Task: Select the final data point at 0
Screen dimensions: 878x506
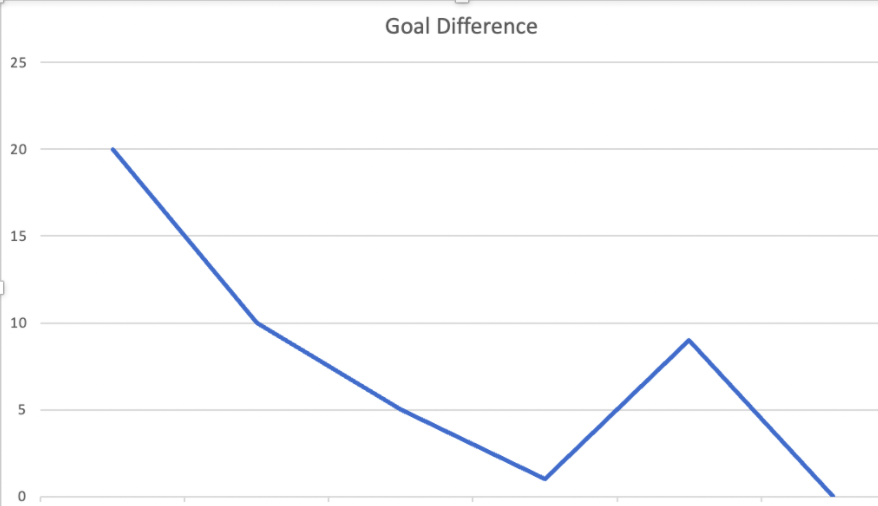Action: pyautogui.click(x=833, y=495)
